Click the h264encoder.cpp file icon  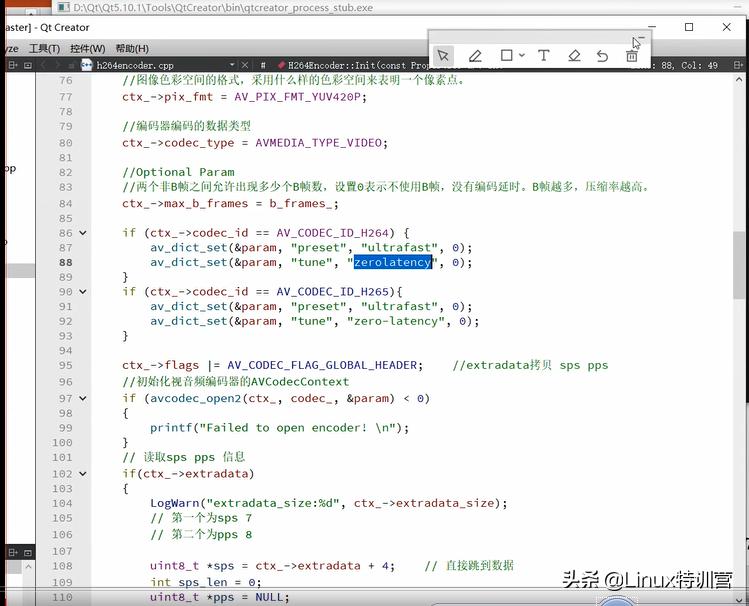(x=86, y=65)
